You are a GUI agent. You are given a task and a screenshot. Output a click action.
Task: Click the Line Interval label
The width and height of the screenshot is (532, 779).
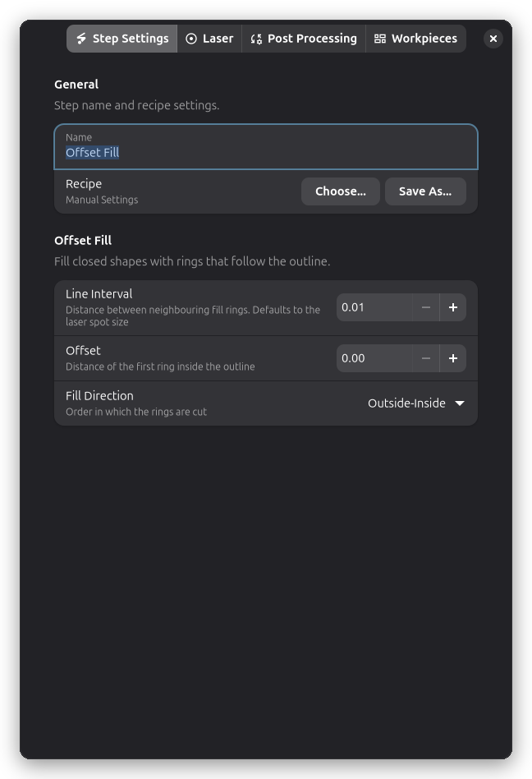pos(99,294)
